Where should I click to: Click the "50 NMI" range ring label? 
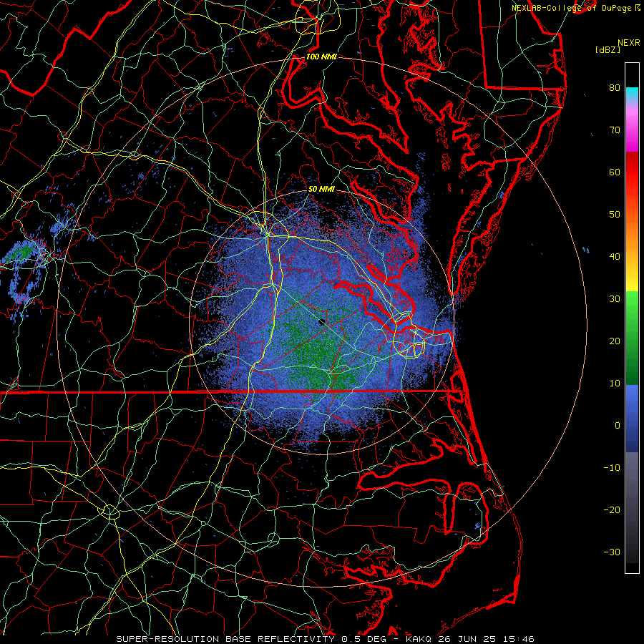(x=321, y=190)
